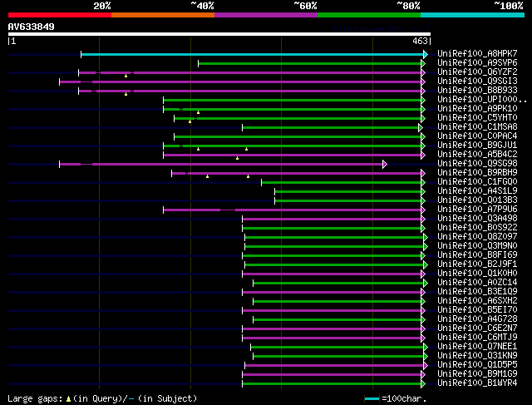Click the yellow gap marker under B8B933
The image size is (532, 405).
pos(126,94)
